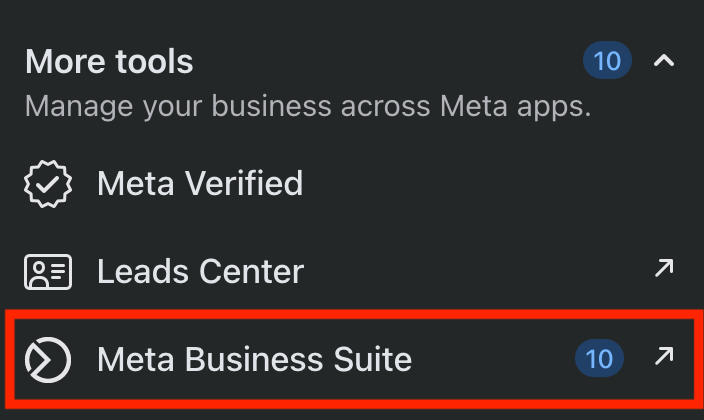The width and height of the screenshot is (704, 420).
Task: Click the Meta Business Suite circular icon
Action: tap(48, 359)
